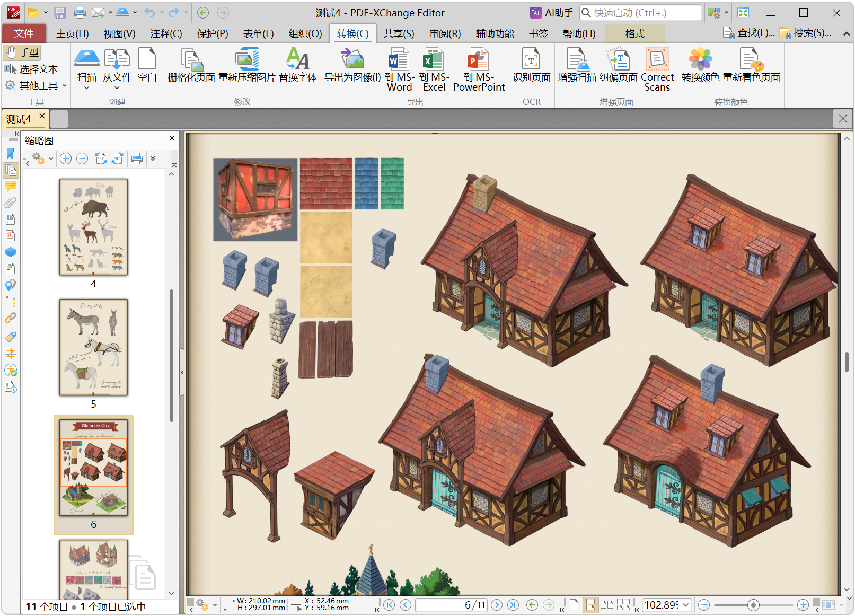
Task: Switch to single page layout
Action: pyautogui.click(x=574, y=605)
